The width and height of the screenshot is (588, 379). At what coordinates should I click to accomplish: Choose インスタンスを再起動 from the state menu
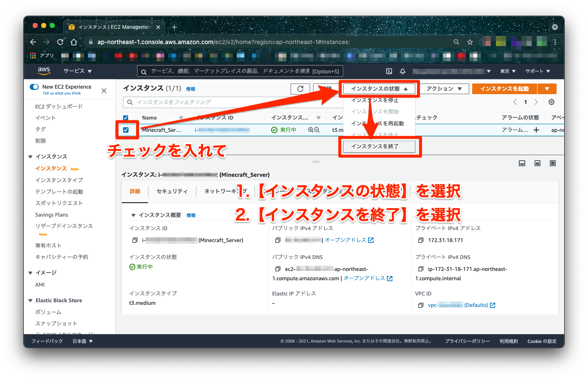click(x=378, y=123)
